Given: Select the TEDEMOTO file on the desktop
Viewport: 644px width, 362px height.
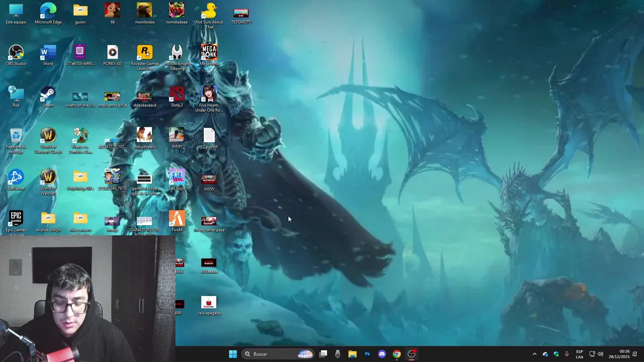Looking at the screenshot, I should (x=241, y=15).
